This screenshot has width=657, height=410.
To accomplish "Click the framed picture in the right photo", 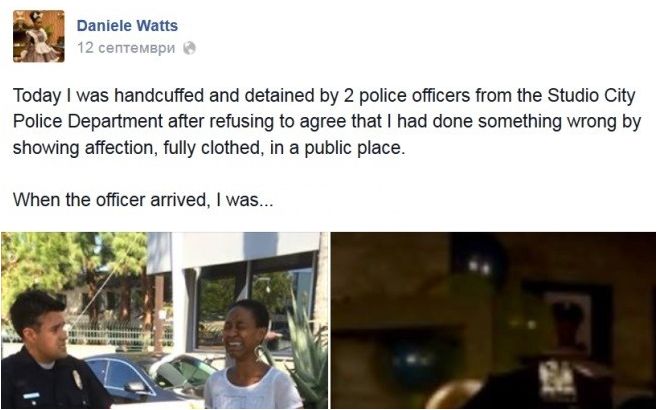I will (x=569, y=322).
